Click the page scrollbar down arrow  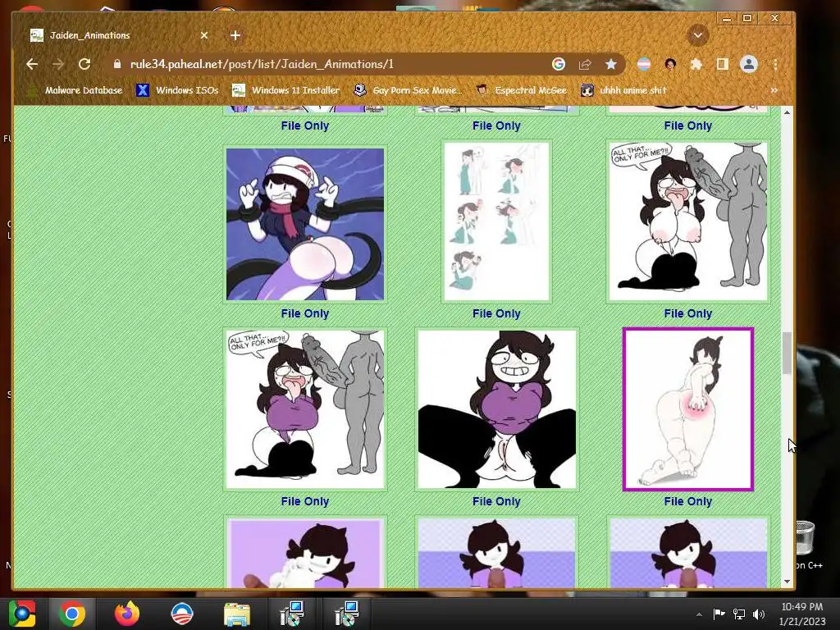(787, 582)
